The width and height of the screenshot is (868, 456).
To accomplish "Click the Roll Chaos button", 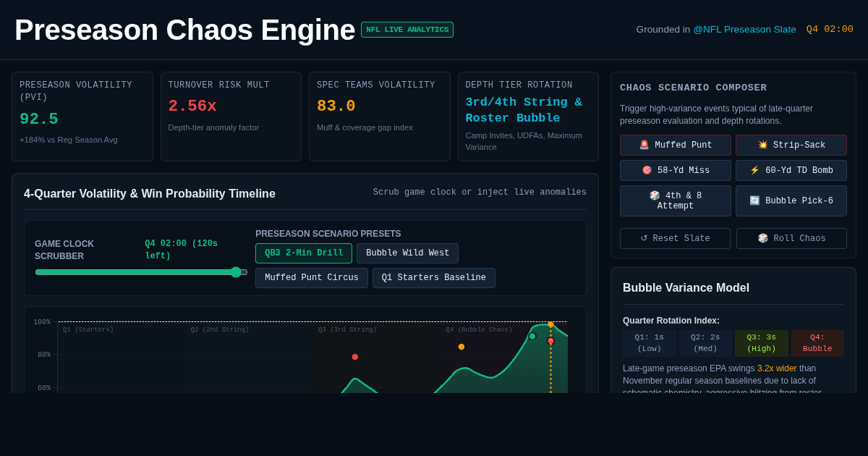I will (x=791, y=239).
